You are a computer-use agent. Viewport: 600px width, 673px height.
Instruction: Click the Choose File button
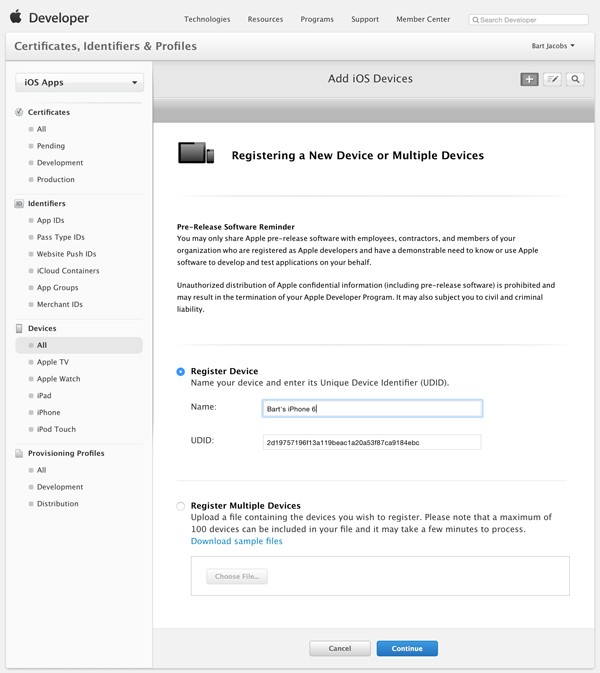click(x=237, y=576)
